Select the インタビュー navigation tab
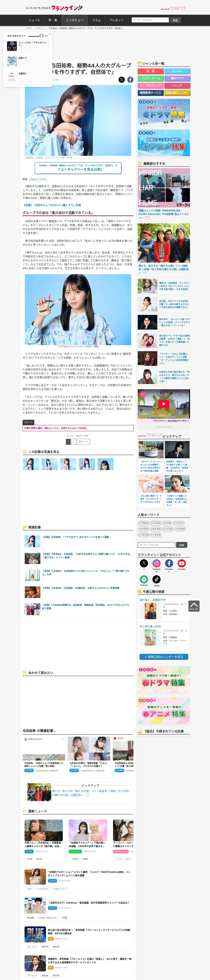The width and height of the screenshot is (210, 980). pyautogui.click(x=74, y=20)
